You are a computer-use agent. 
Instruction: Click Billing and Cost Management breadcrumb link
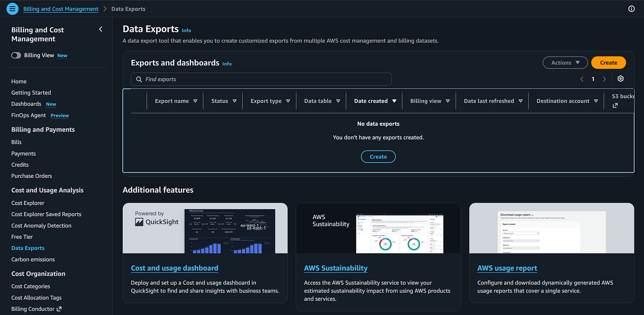click(61, 9)
